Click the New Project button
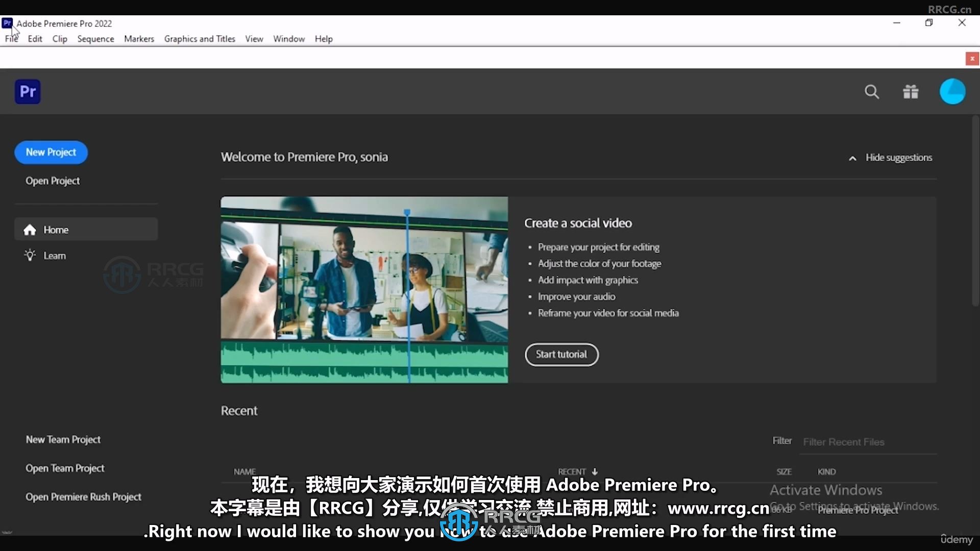 pos(51,153)
